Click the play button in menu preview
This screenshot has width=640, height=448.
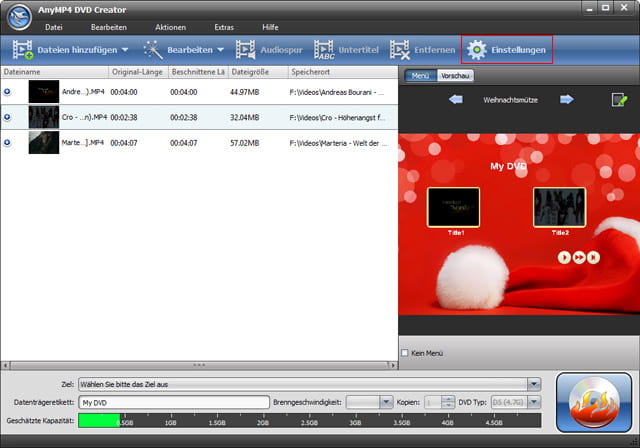coord(564,257)
